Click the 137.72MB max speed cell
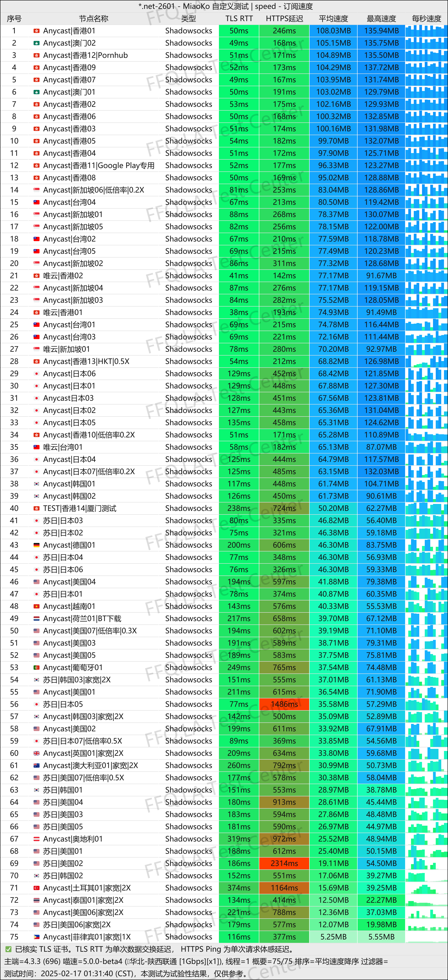 381,67
